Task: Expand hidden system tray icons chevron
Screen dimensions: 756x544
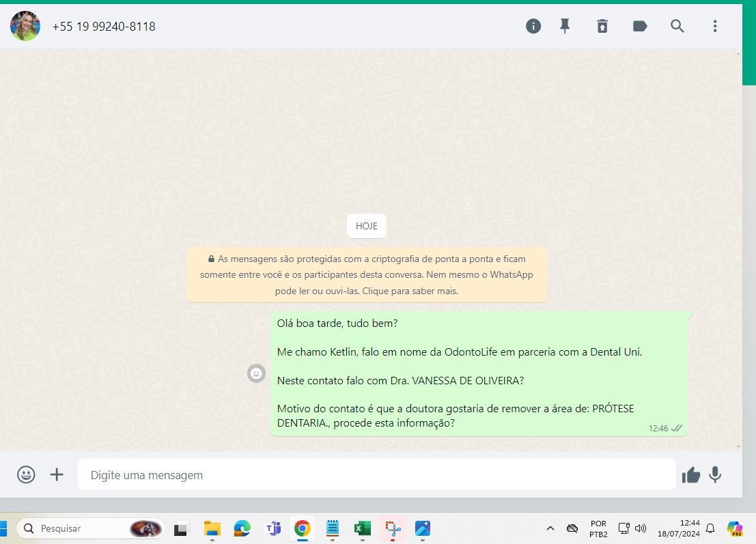Action: tap(550, 528)
